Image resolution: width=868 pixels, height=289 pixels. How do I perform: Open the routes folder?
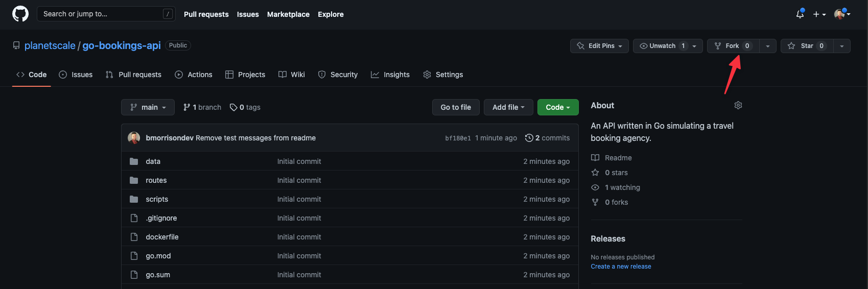click(156, 180)
